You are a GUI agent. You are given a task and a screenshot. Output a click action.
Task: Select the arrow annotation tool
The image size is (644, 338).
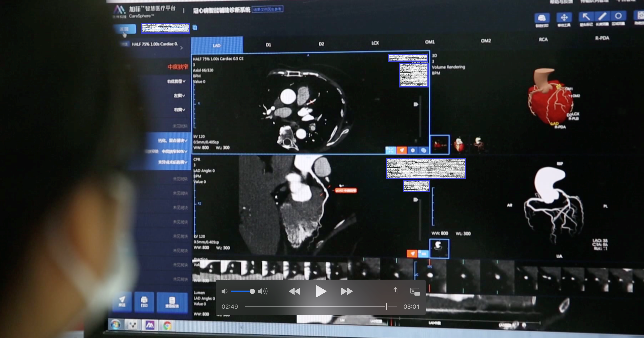(x=586, y=17)
